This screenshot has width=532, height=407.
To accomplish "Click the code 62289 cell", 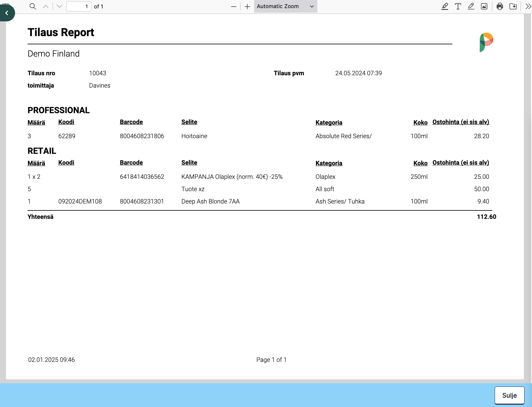I will click(67, 136).
